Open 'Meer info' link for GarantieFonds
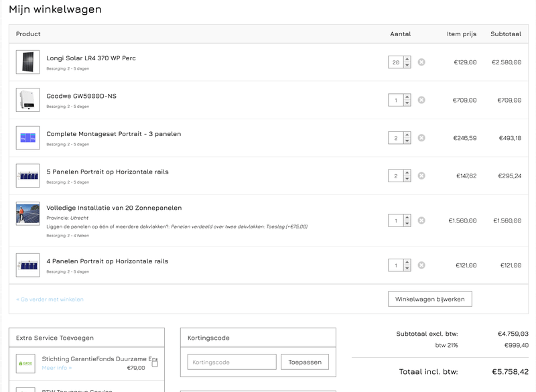Viewport: 536px width, 392px height. click(x=56, y=368)
